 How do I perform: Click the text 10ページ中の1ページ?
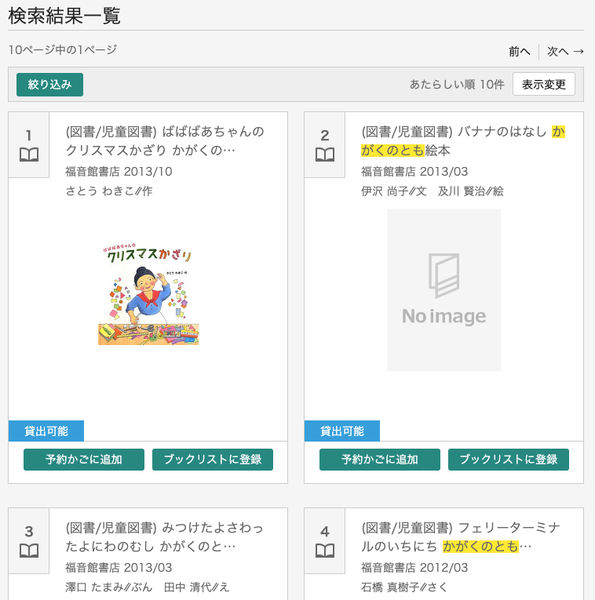63,50
